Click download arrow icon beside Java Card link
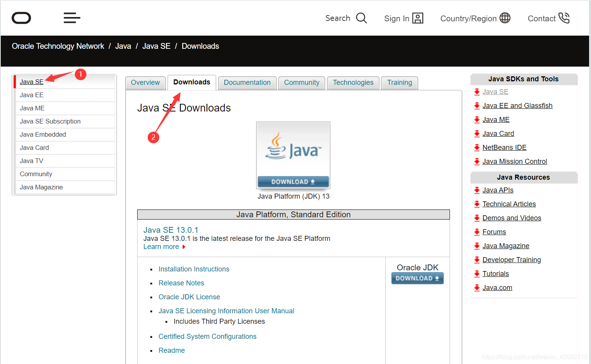591x364 pixels. coord(477,134)
